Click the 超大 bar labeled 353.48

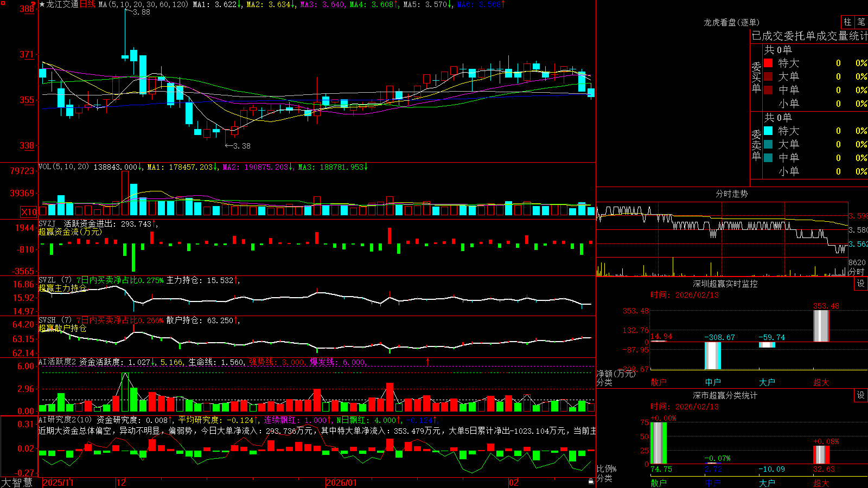pyautogui.click(x=821, y=326)
